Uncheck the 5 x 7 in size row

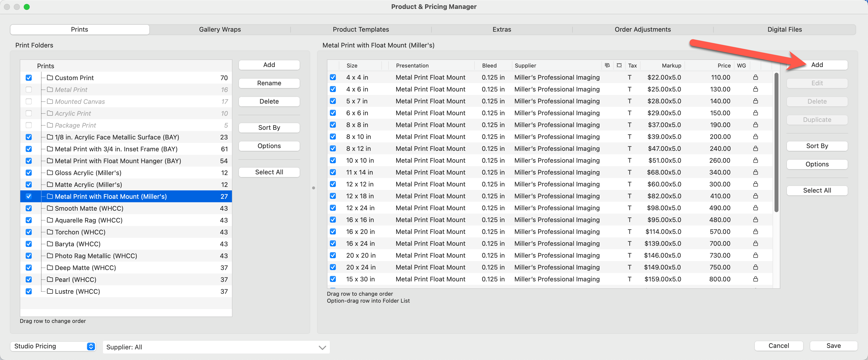(333, 101)
